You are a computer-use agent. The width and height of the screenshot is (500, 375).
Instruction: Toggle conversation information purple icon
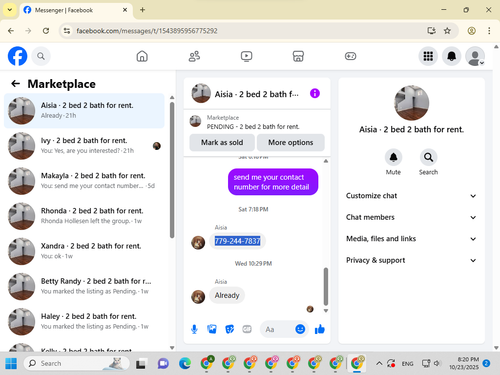coord(315,93)
